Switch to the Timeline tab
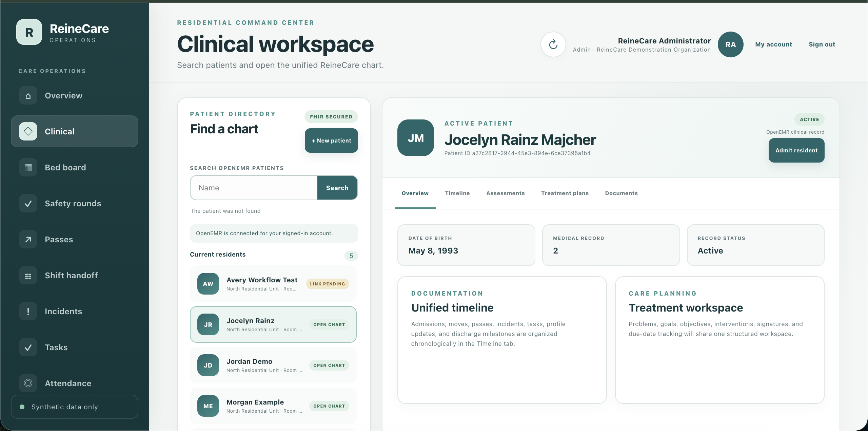This screenshot has width=868, height=431. click(x=457, y=193)
